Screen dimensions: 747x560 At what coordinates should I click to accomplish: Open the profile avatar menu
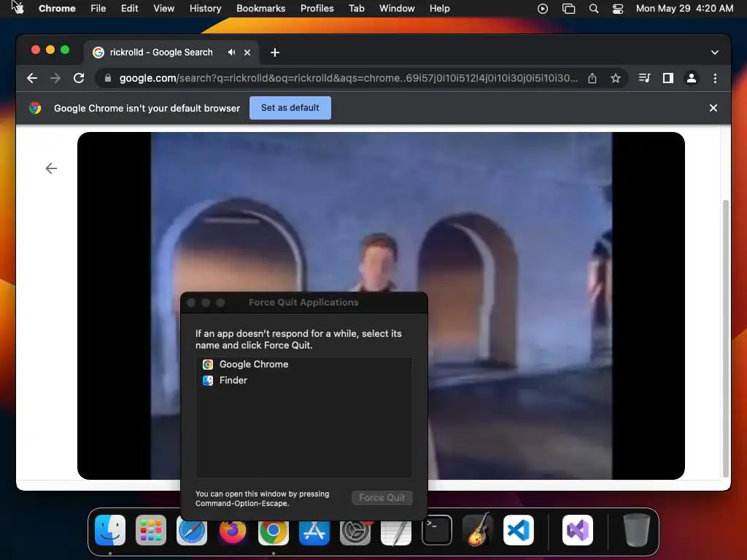[692, 78]
